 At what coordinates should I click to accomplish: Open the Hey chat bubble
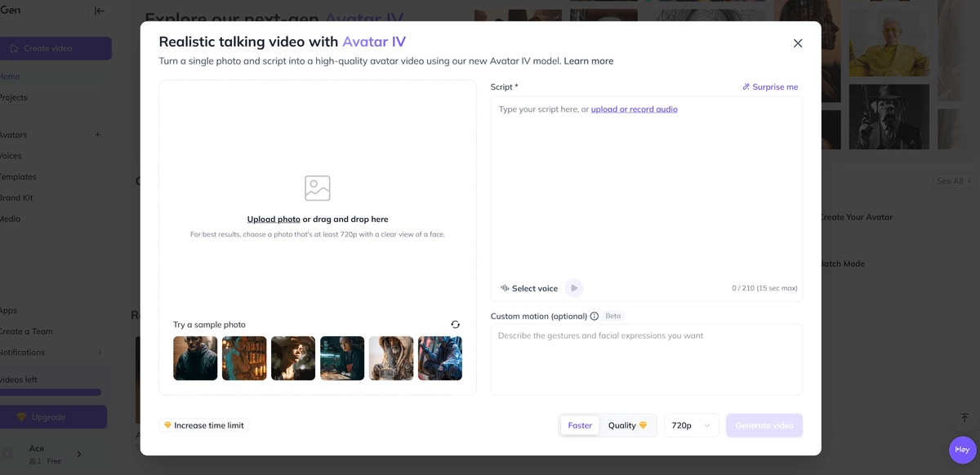pos(963,450)
